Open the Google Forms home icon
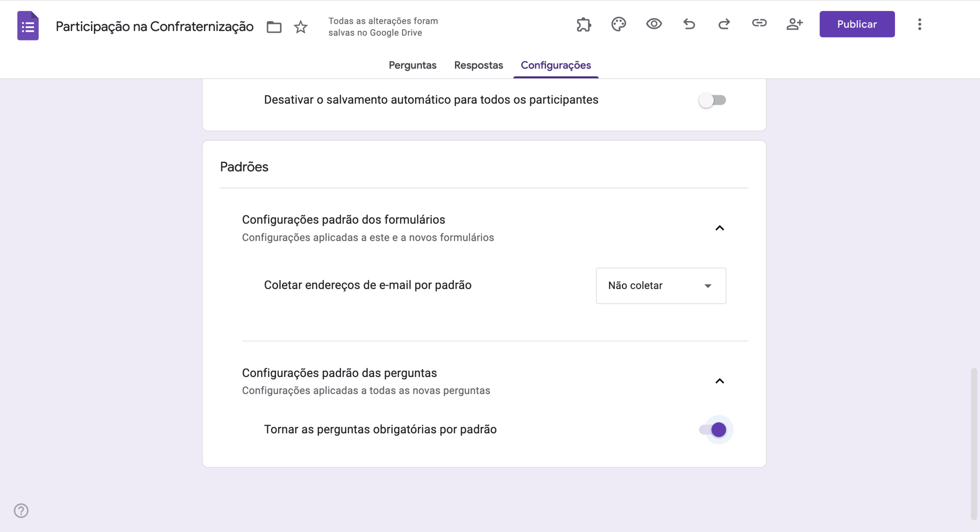The image size is (980, 532). pyautogui.click(x=28, y=25)
